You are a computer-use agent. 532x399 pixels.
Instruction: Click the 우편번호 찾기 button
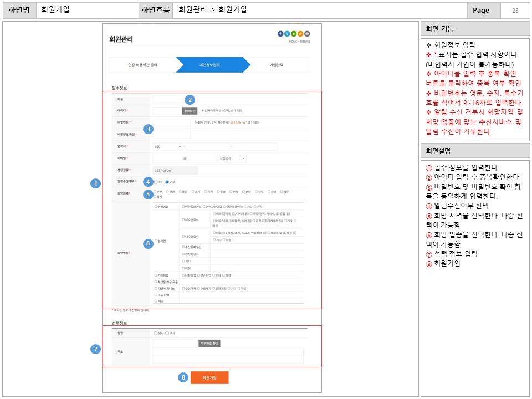(x=209, y=344)
